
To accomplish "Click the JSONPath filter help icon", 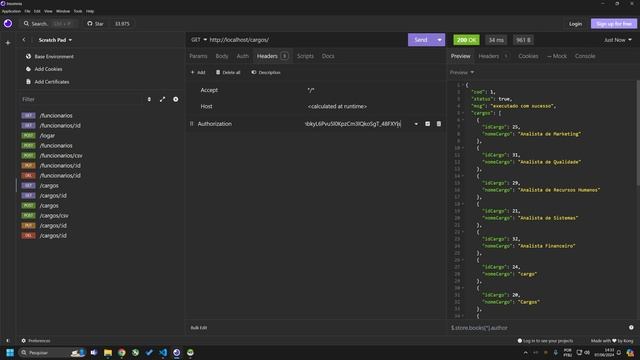I will click(631, 327).
